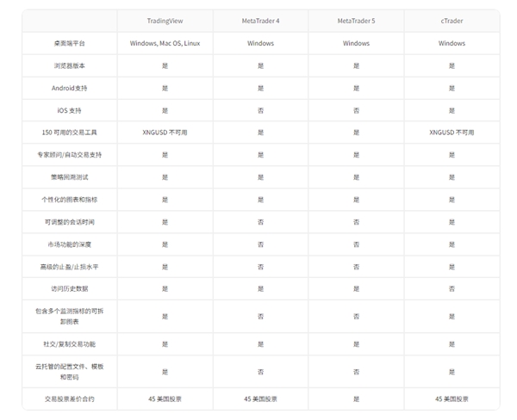Click the MetaTrader 5 column header

tap(356, 21)
